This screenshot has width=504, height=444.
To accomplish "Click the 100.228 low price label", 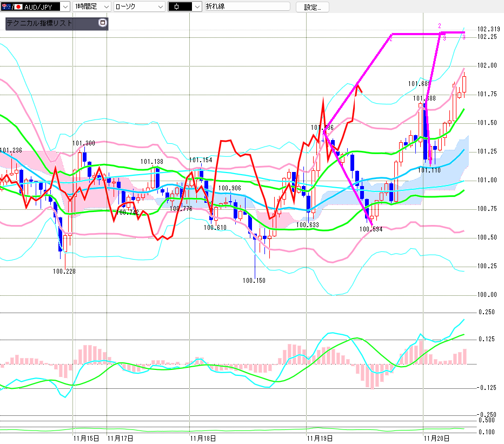I will click(64, 271).
